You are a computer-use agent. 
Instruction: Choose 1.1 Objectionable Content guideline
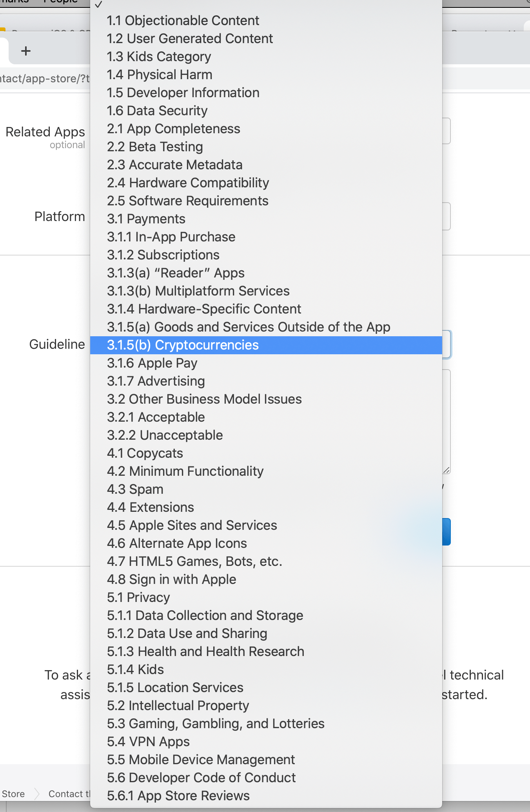click(x=183, y=20)
